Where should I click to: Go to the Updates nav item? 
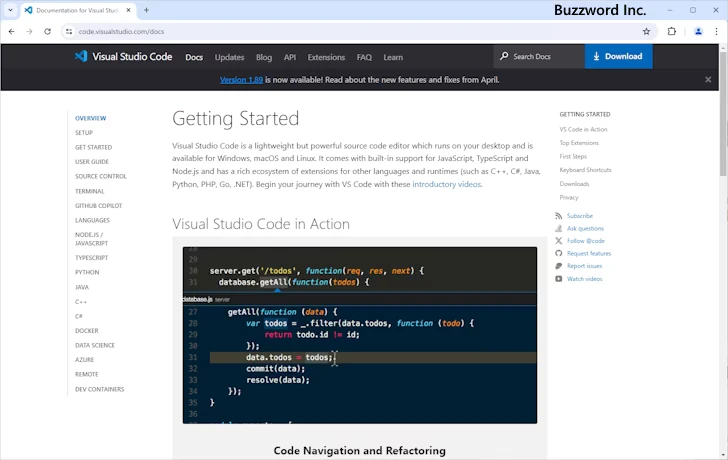(x=229, y=57)
